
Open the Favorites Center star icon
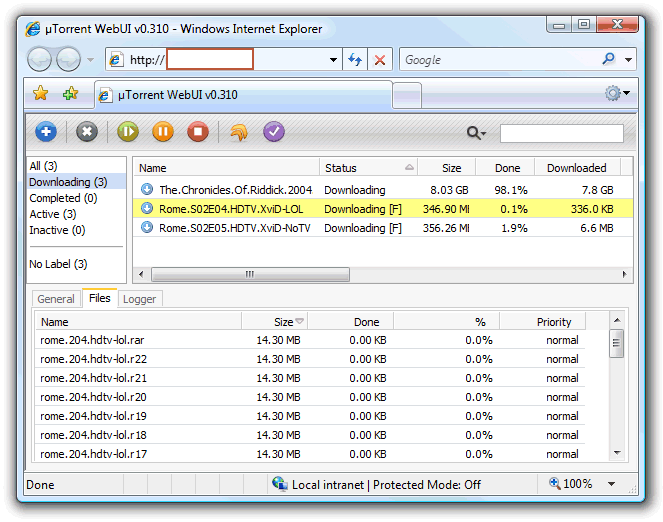click(41, 93)
